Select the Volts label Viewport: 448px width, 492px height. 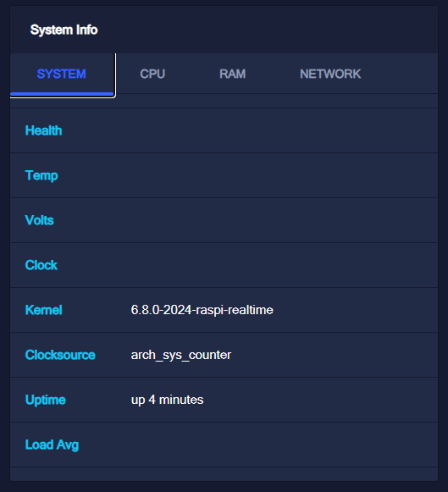point(39,220)
